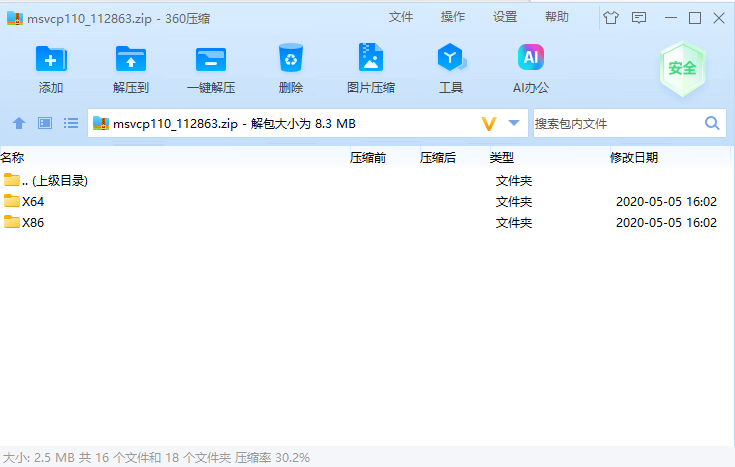Click the 一键解压 one-click extract icon
Image resolution: width=735 pixels, height=467 pixels.
pos(211,59)
